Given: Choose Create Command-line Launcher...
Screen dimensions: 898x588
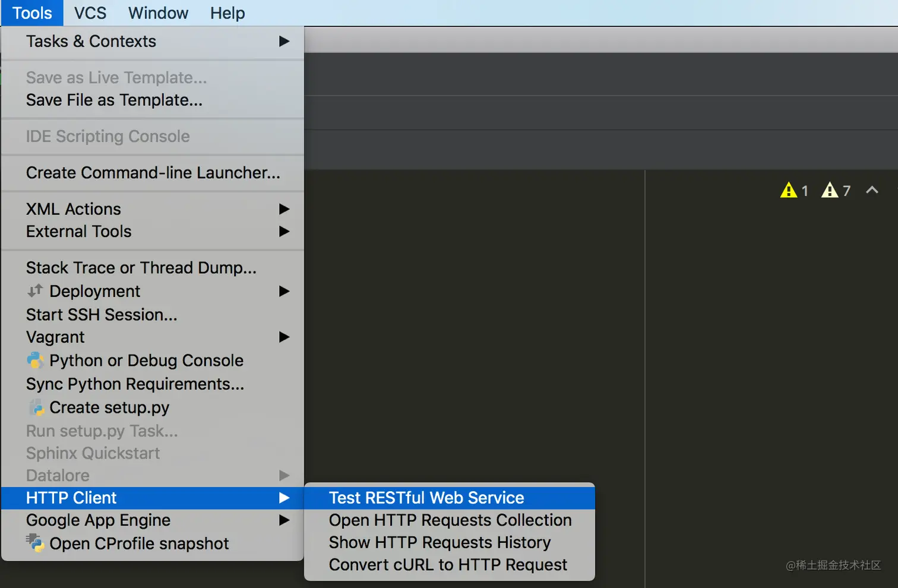Looking at the screenshot, I should click(x=153, y=173).
